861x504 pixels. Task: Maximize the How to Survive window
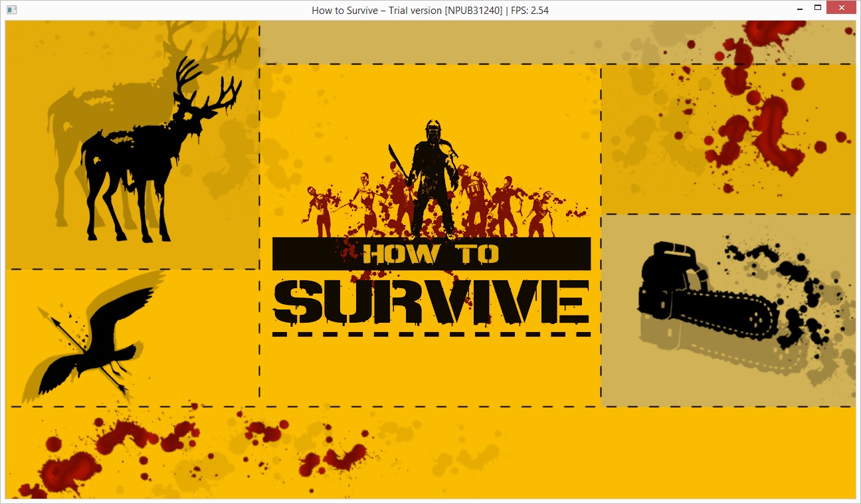pyautogui.click(x=818, y=8)
